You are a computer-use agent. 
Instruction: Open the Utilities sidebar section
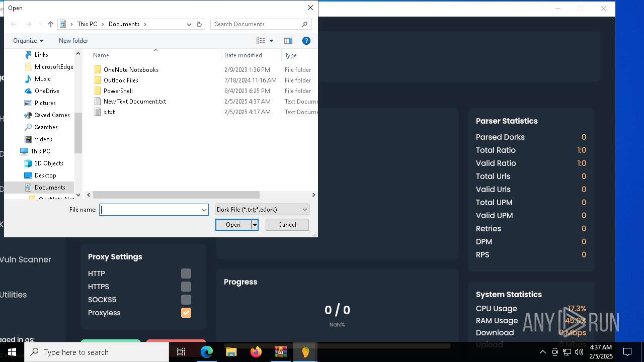13,295
